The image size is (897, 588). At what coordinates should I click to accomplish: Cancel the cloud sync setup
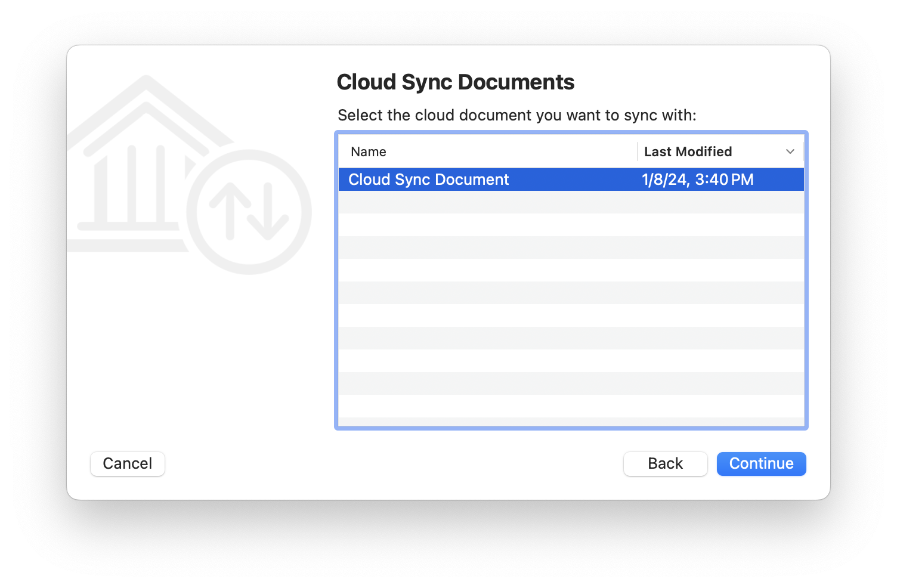127,464
